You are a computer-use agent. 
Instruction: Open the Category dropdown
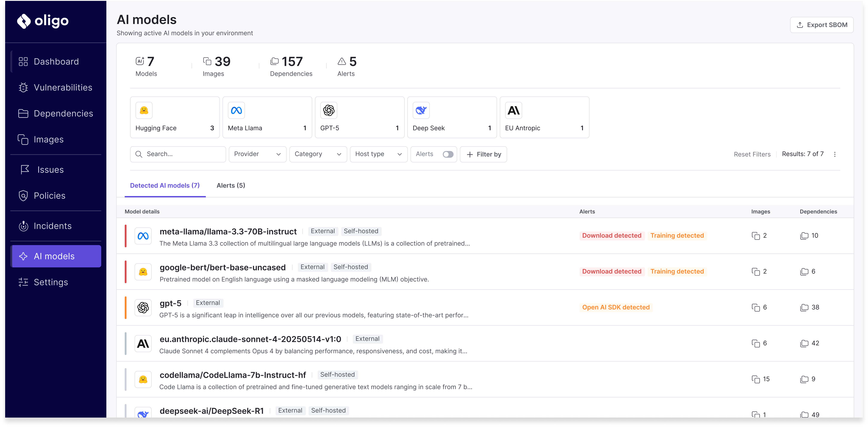(318, 154)
